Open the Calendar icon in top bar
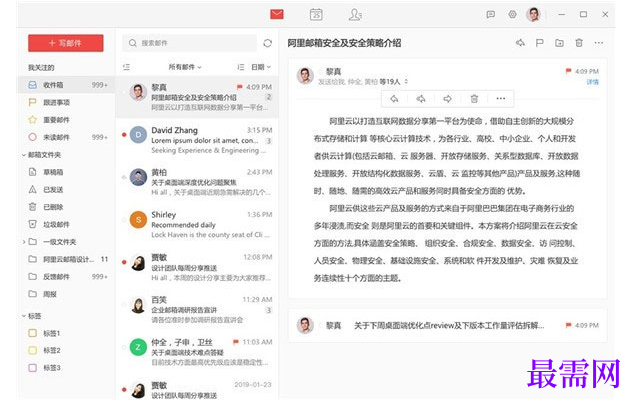Image resolution: width=639 pixels, height=405 pixels. (316, 15)
